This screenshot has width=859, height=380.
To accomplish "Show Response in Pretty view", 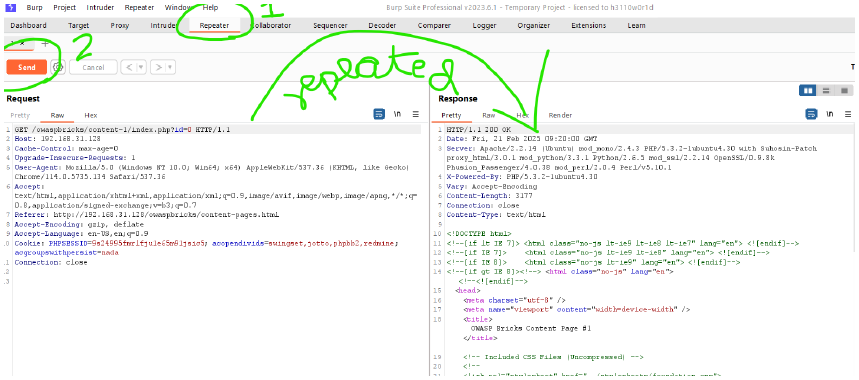I will [451, 116].
